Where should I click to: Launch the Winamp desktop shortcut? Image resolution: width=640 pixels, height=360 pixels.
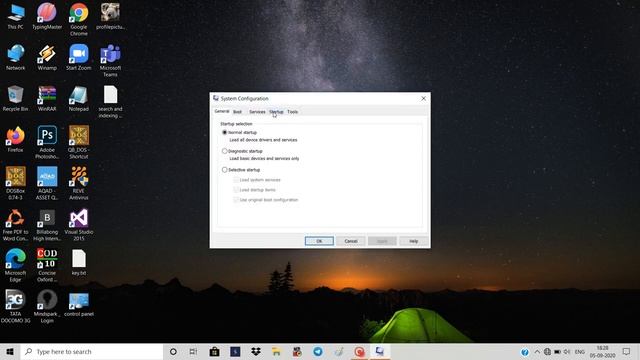47,57
